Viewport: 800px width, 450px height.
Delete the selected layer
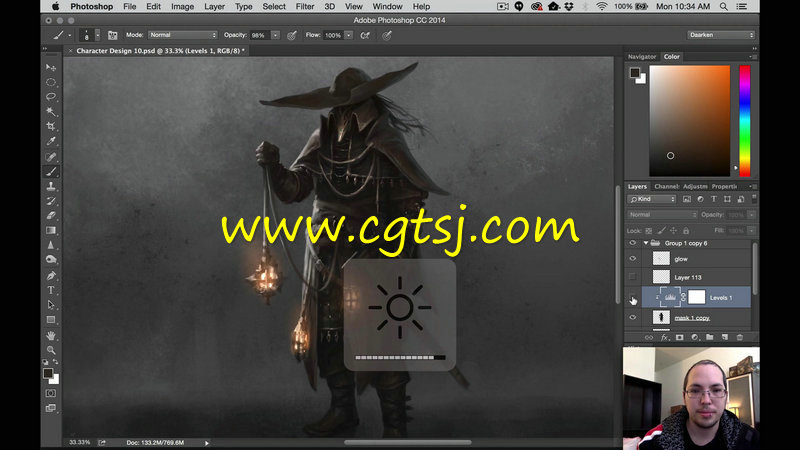click(x=740, y=337)
